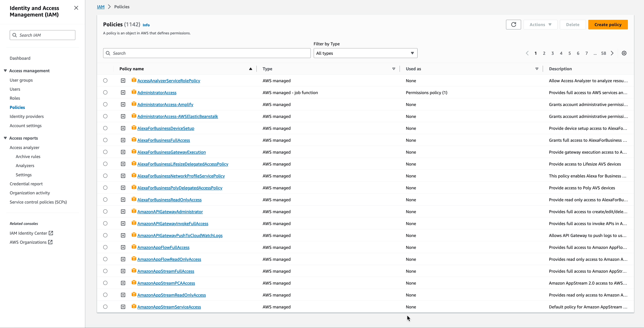The width and height of the screenshot is (644, 328).
Task: Select Identity providers in the sidebar
Action: point(27,116)
